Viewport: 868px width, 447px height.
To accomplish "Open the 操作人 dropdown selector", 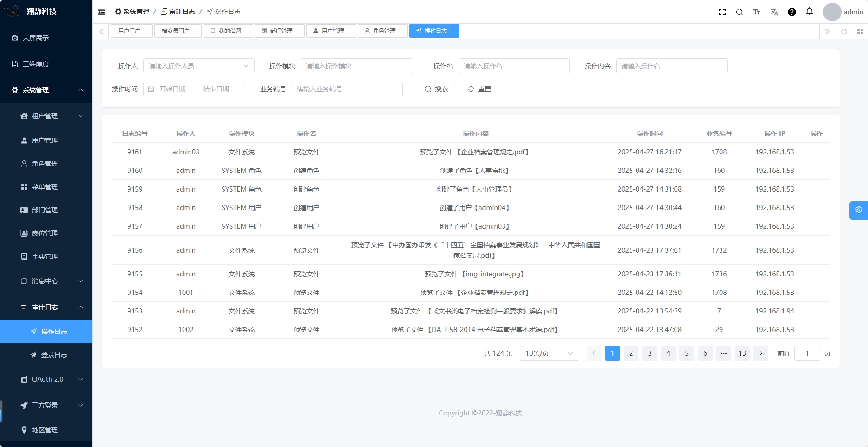I will point(198,66).
